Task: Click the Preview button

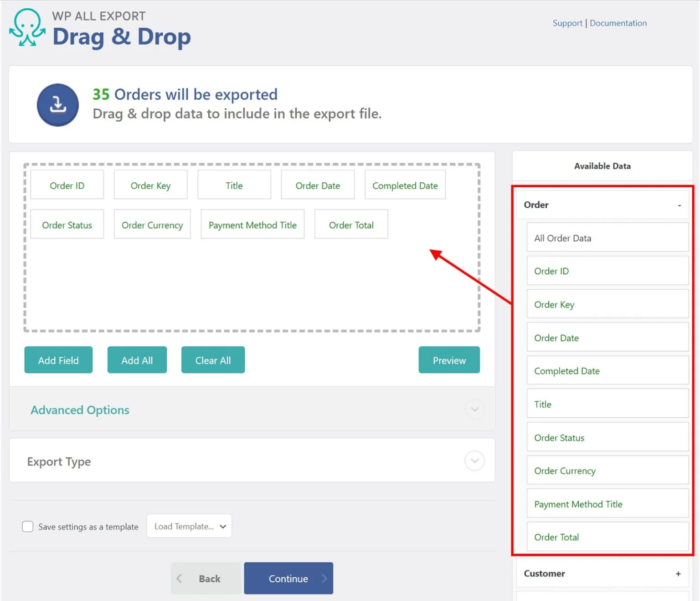Action: tap(449, 360)
